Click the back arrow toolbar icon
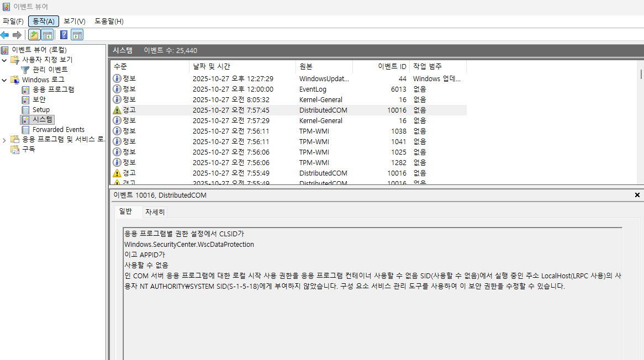 pyautogui.click(x=5, y=35)
